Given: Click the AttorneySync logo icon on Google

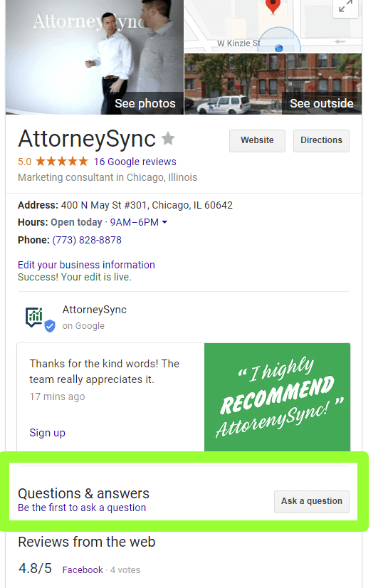Looking at the screenshot, I should tap(34, 317).
